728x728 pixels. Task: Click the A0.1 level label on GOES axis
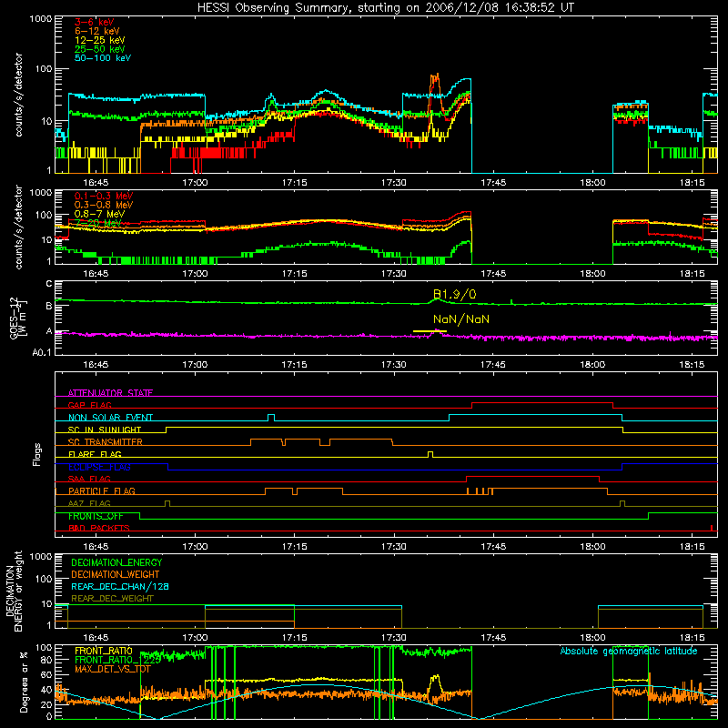[42, 352]
